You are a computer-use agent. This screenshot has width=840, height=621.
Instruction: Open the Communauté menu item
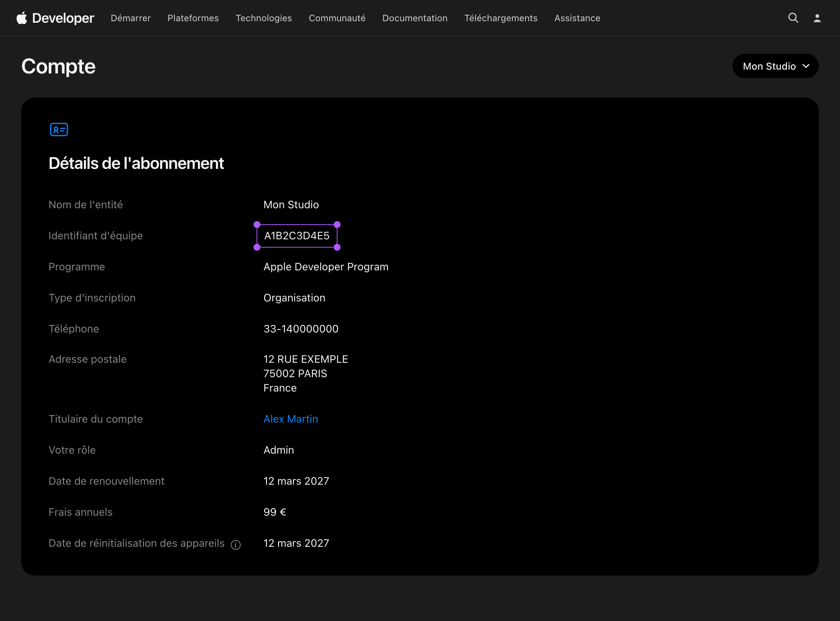(337, 18)
